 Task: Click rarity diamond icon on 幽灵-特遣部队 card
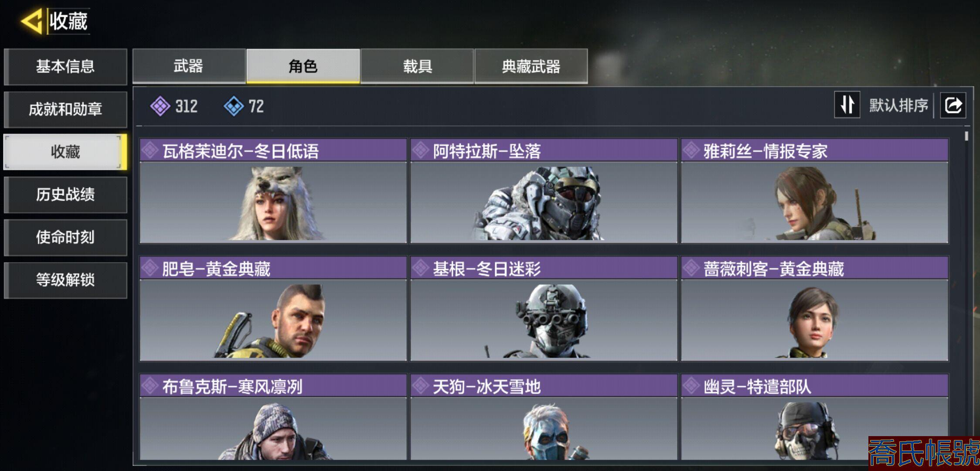(691, 386)
